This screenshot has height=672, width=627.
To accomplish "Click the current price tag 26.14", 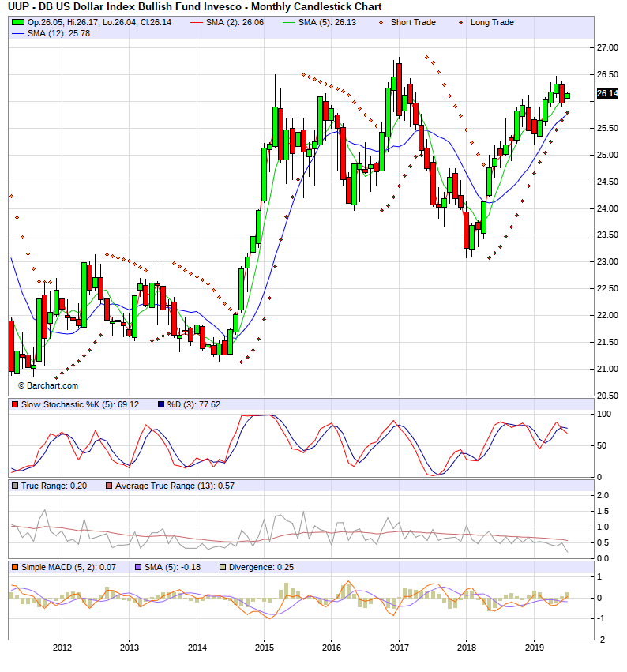I will tap(607, 93).
